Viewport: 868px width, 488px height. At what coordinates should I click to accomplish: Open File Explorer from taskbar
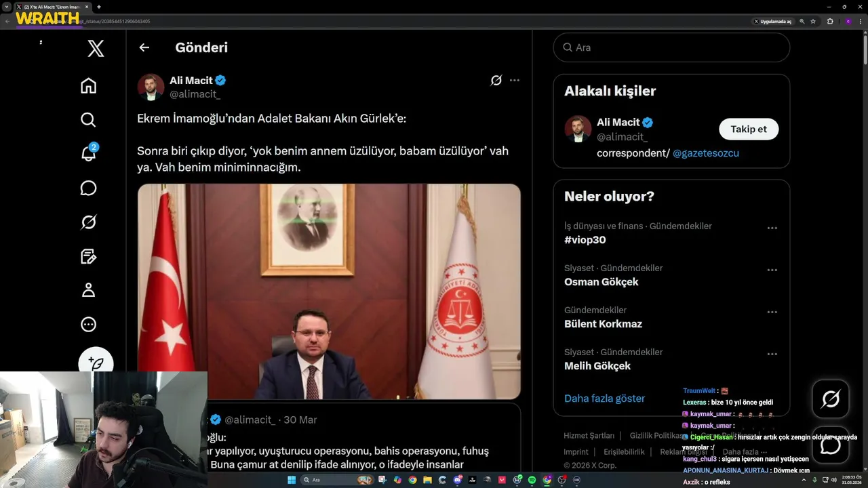point(427,480)
